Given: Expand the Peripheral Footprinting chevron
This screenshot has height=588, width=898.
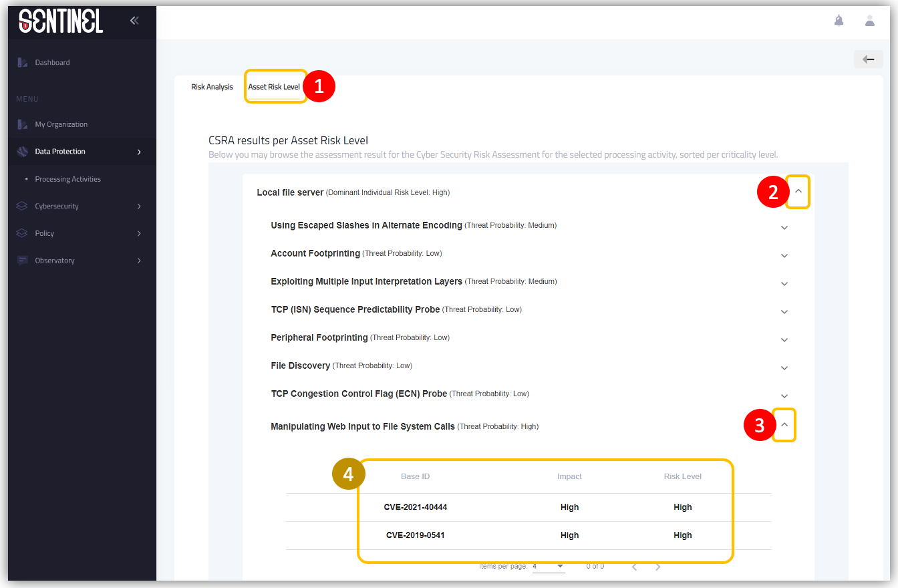Looking at the screenshot, I should [784, 340].
